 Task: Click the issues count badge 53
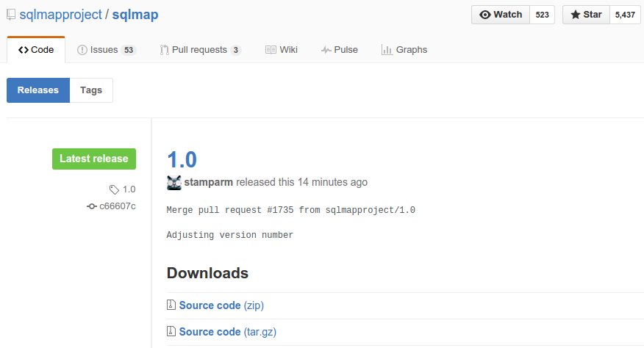129,50
